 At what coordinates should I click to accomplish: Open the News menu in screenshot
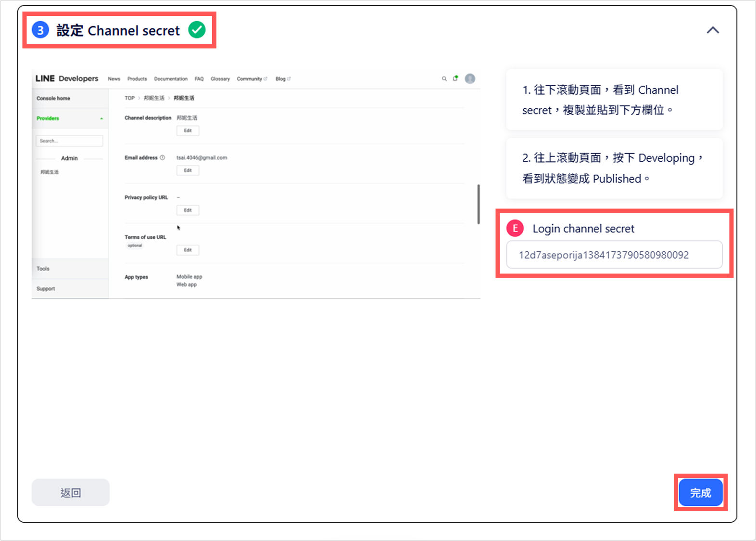coord(114,79)
